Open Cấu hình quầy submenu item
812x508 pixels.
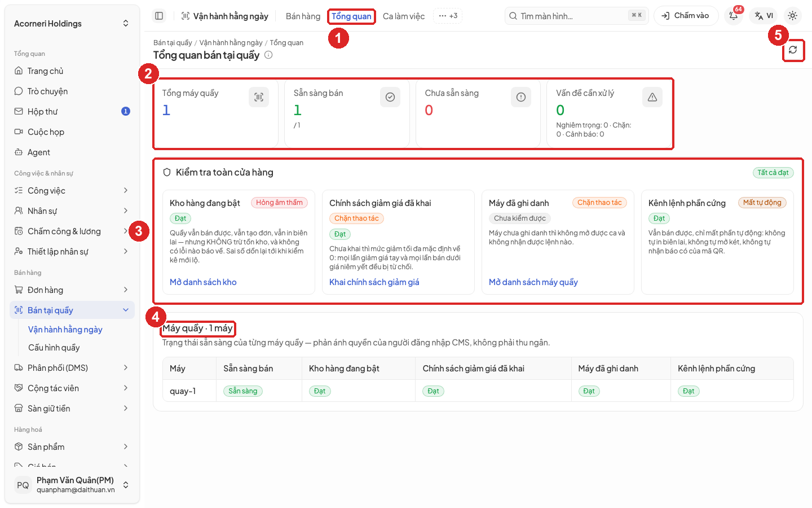(78, 348)
